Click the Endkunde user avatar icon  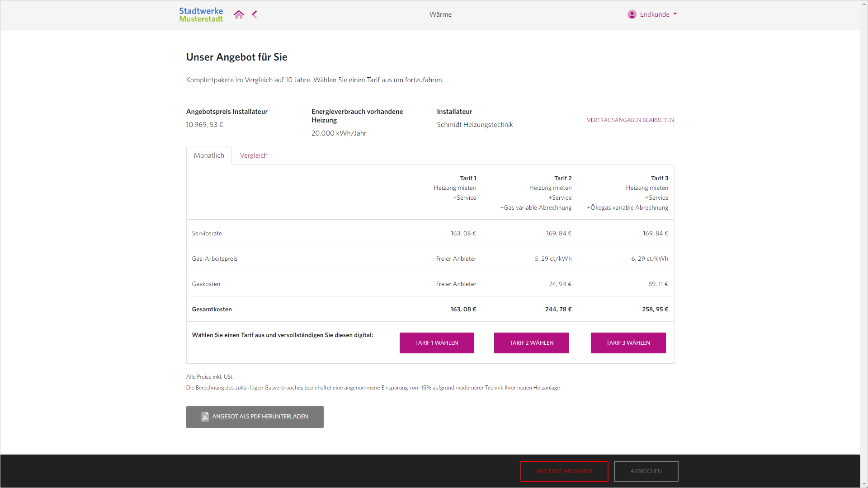(x=632, y=14)
